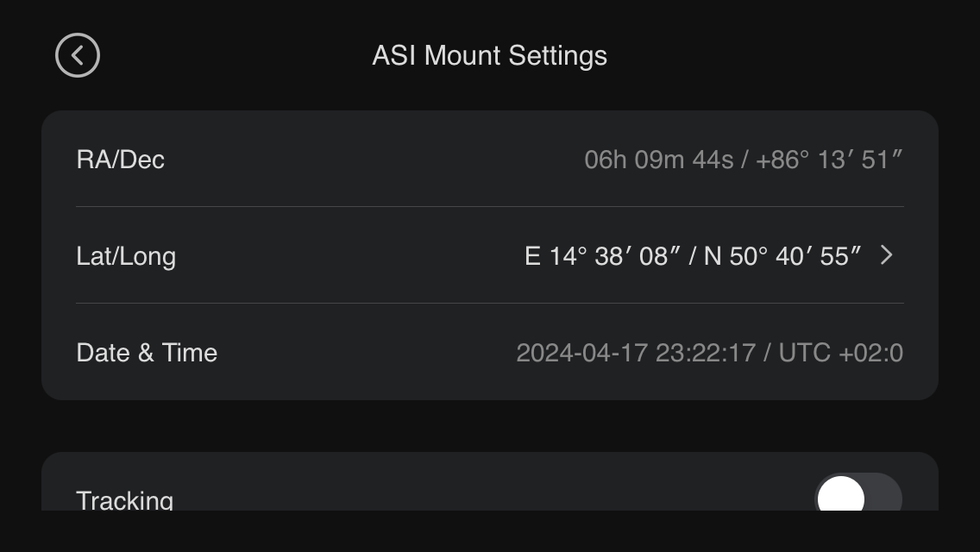Click the right arrow next to coordinates

pos(886,255)
